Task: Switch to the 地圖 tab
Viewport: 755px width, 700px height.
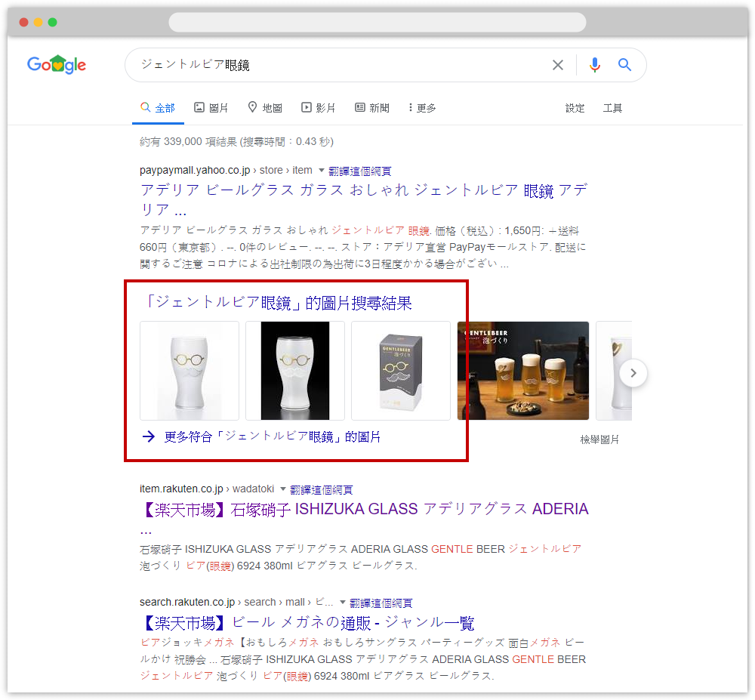Action: point(265,108)
